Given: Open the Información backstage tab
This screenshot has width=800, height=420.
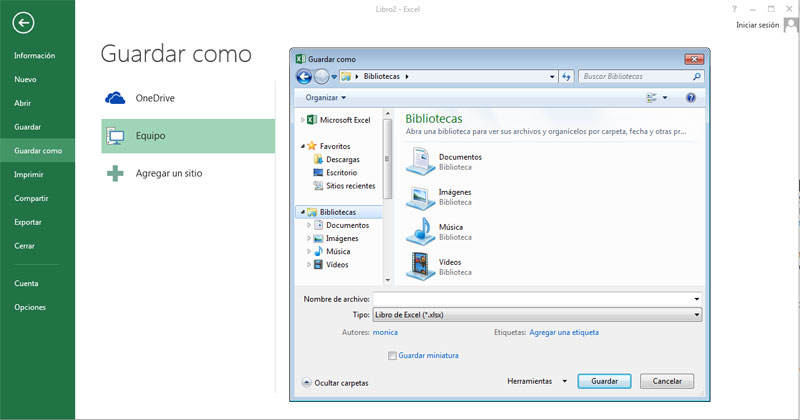Looking at the screenshot, I should (x=37, y=56).
